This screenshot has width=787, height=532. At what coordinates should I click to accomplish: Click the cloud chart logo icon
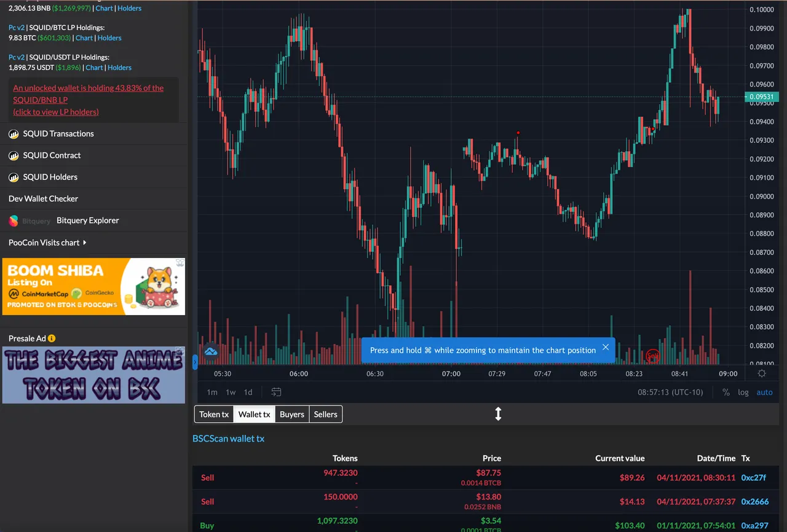click(211, 351)
